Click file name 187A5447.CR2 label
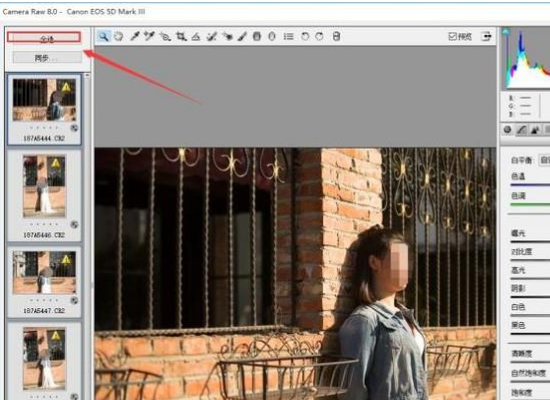This screenshot has width=550, height=400. click(x=44, y=311)
